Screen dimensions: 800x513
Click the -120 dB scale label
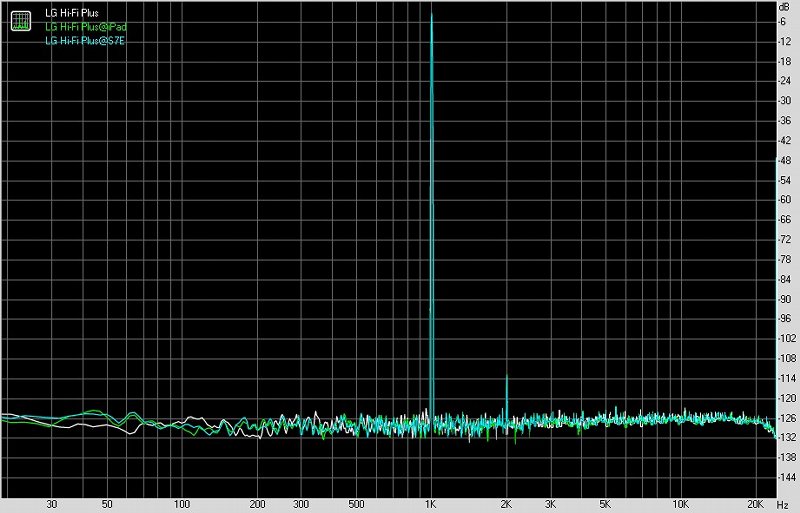click(786, 398)
